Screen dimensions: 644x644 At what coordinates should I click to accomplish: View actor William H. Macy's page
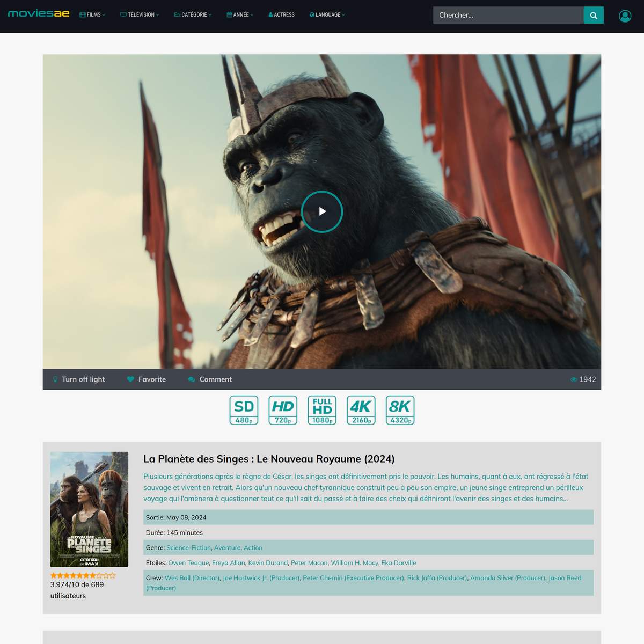tap(355, 563)
